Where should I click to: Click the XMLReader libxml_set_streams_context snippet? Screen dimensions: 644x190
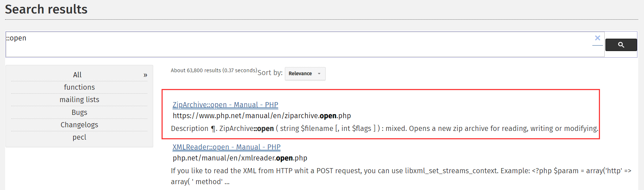coord(401,176)
